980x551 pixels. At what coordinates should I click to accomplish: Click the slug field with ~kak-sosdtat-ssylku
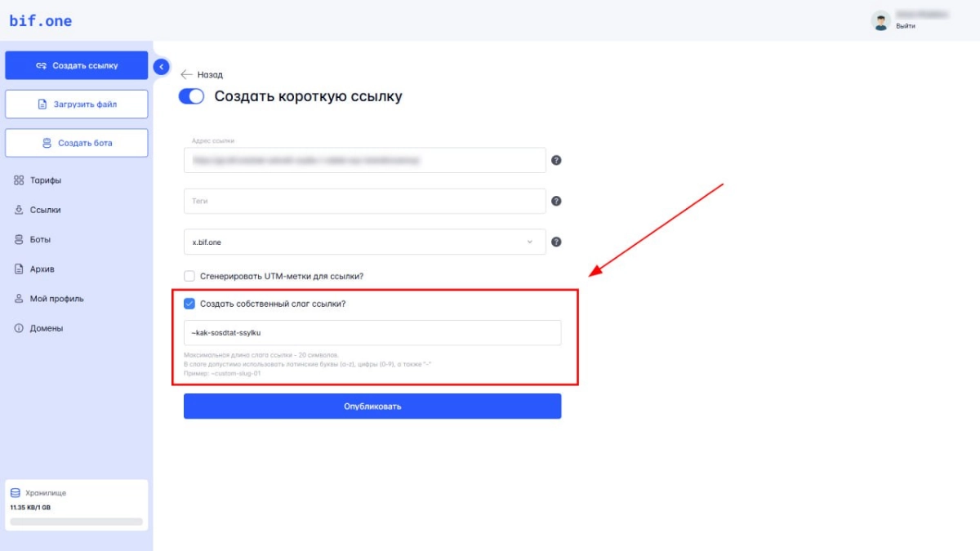click(372, 333)
